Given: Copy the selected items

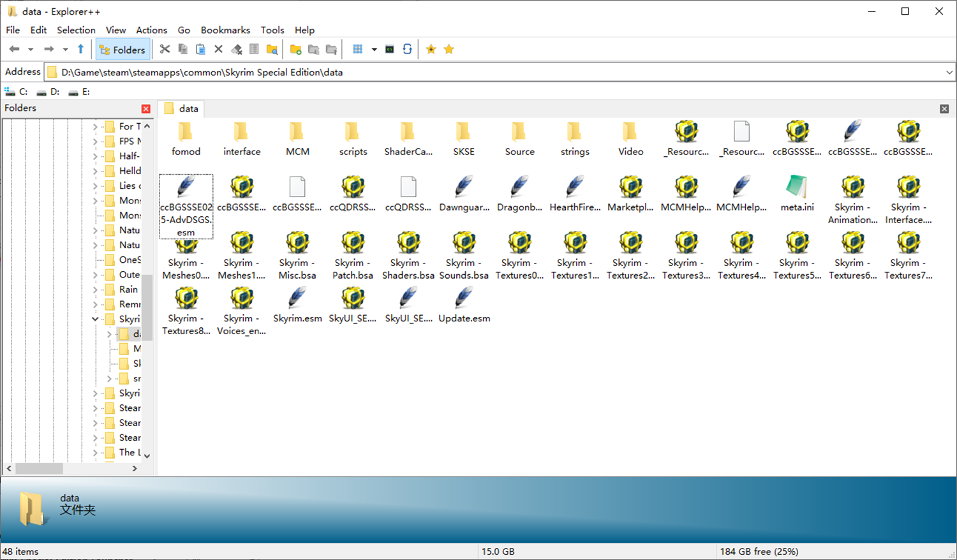Looking at the screenshot, I should click(182, 49).
